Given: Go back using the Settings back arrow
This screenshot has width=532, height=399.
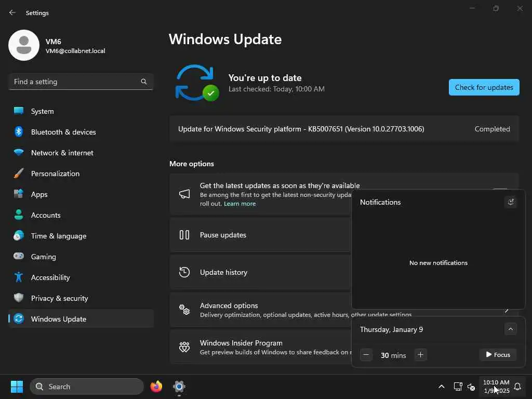Looking at the screenshot, I should 12,12.
